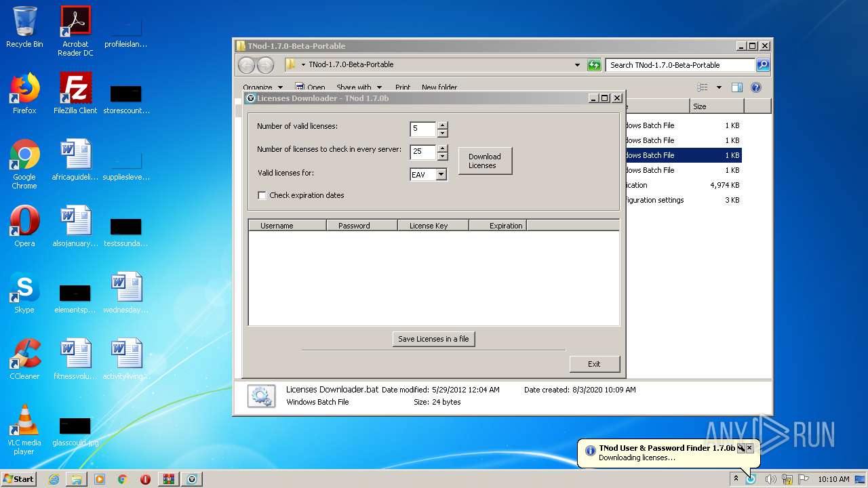Open the Recycle Bin desktop icon

(x=24, y=27)
